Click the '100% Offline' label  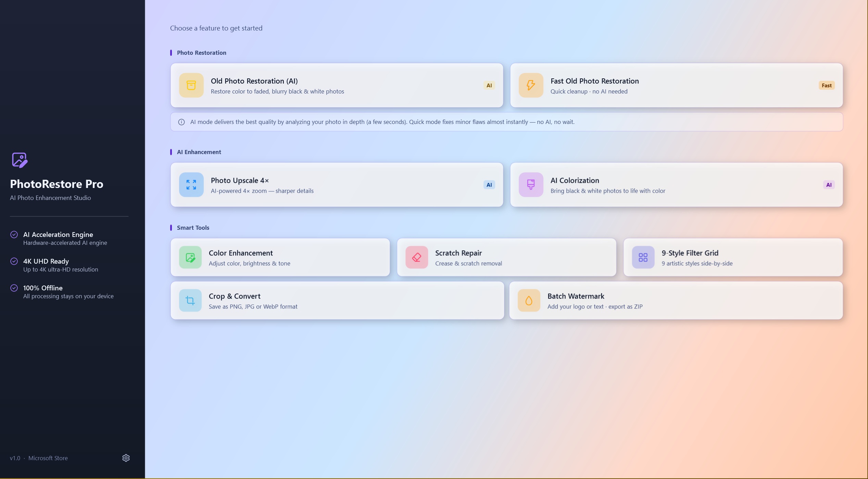pos(43,288)
